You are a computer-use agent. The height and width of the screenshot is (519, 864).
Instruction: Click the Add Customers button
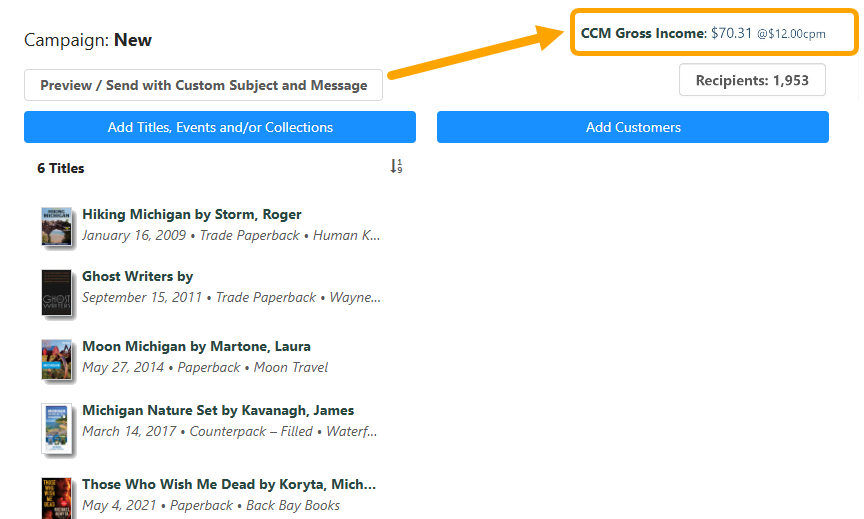point(632,127)
